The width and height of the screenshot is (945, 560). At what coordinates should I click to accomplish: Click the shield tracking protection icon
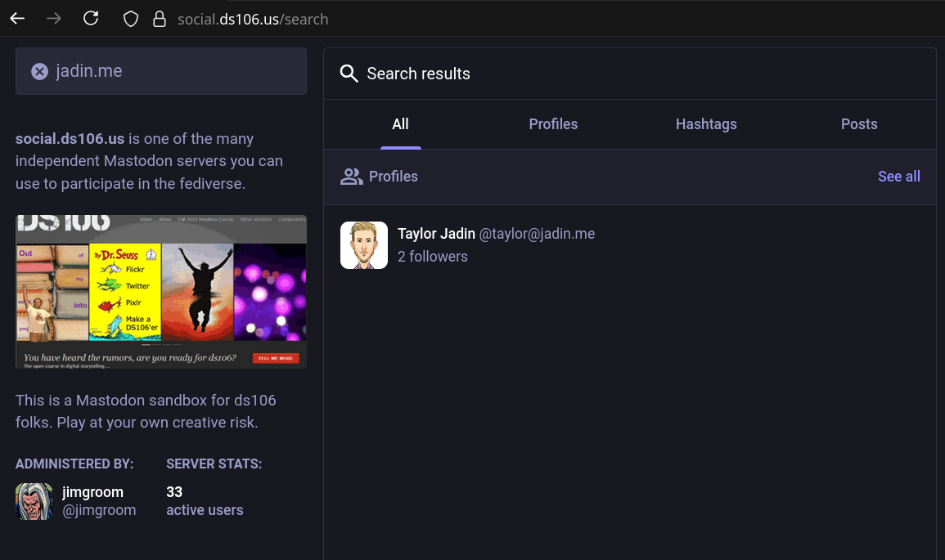131,19
